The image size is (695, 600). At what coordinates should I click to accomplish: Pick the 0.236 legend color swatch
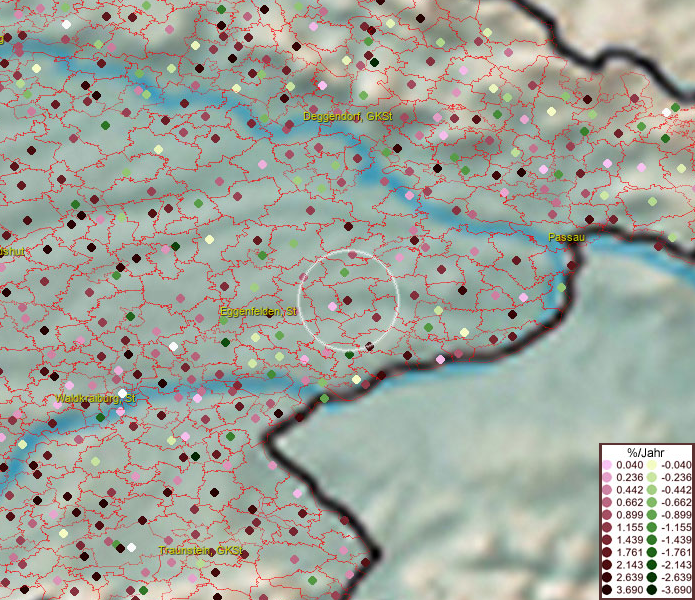607,477
